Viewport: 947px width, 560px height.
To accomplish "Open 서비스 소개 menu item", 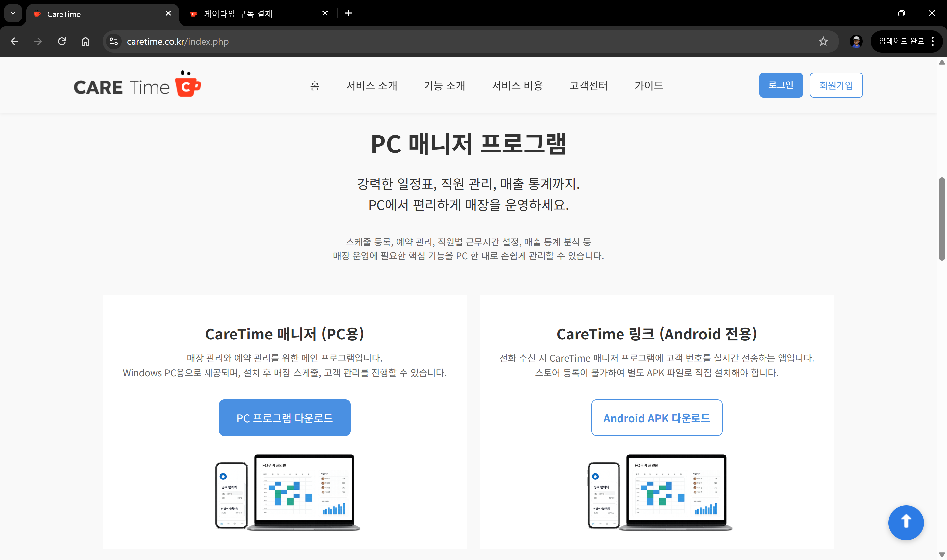I will [x=372, y=86].
